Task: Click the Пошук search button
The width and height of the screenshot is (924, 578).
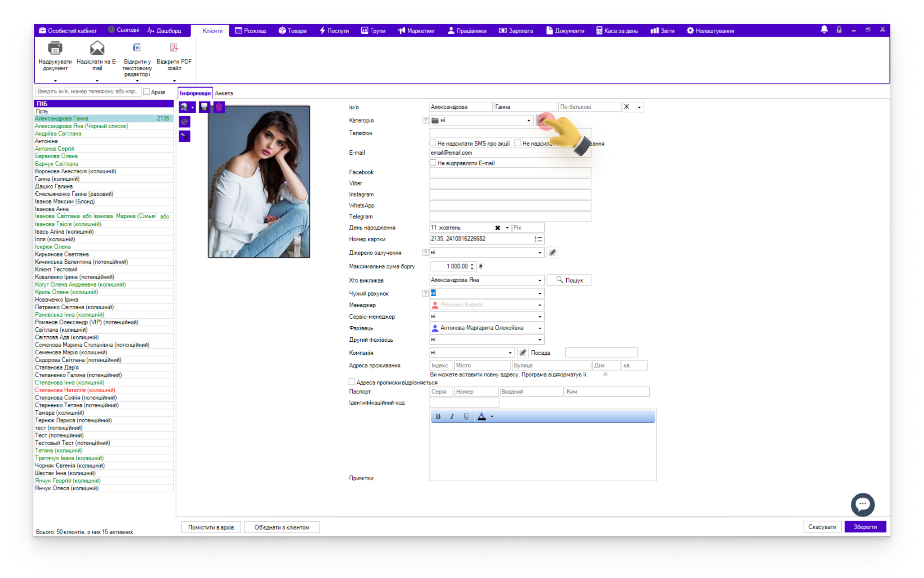Action: [x=569, y=280]
